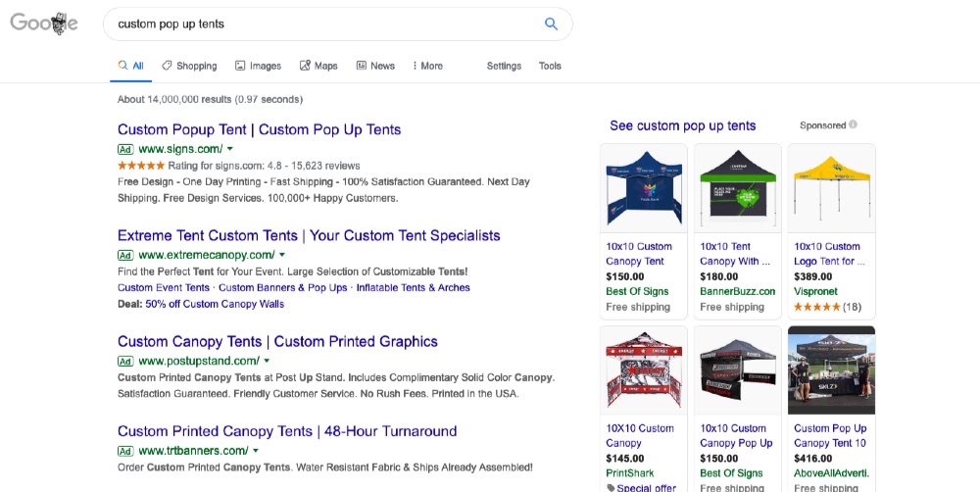Image resolution: width=980 pixels, height=492 pixels.
Task: Click the blue Best Of Signs tent image
Action: (643, 188)
